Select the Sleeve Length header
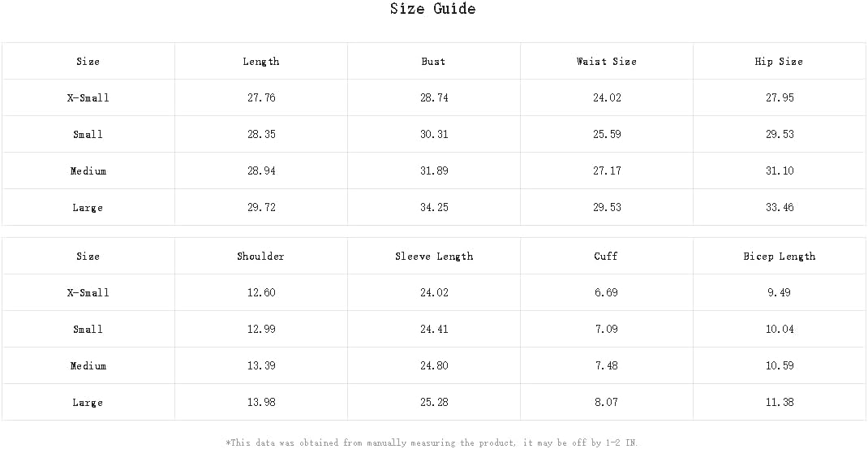 click(434, 256)
